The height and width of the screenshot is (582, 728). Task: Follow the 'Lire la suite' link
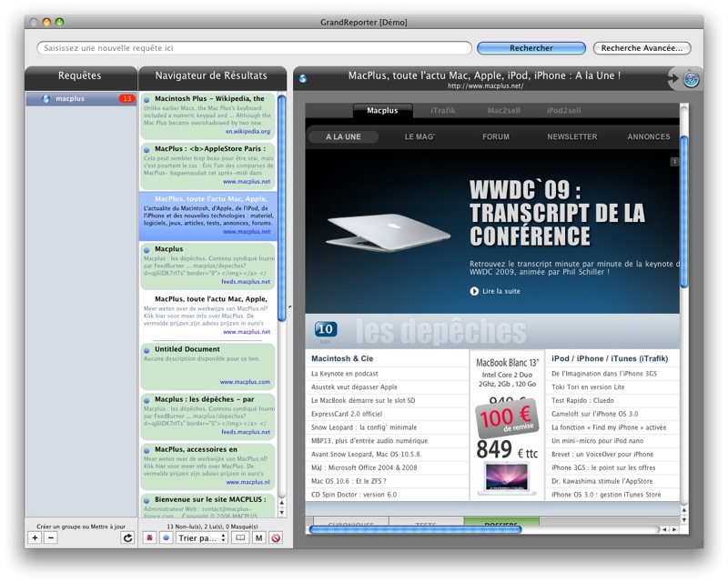coord(501,291)
